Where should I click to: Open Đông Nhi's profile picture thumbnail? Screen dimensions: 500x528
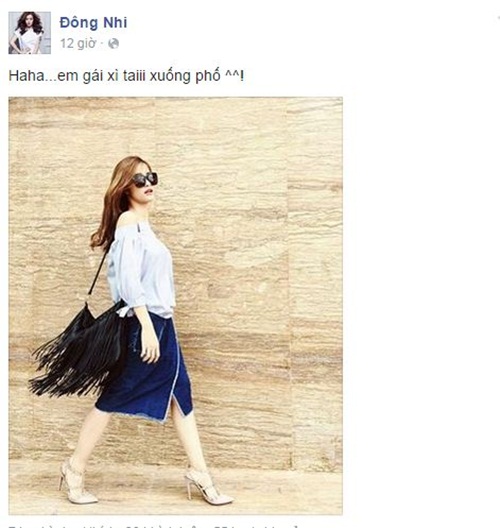tap(30, 33)
